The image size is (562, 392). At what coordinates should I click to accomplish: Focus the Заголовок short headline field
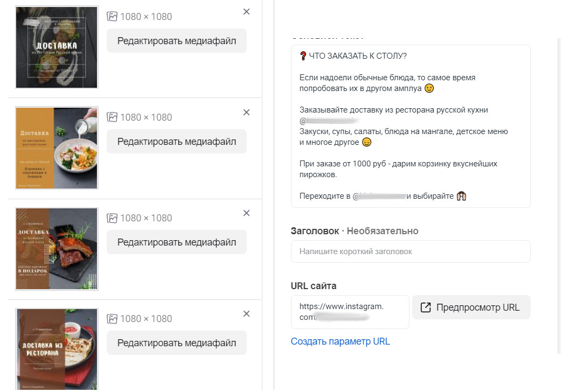[x=411, y=251]
